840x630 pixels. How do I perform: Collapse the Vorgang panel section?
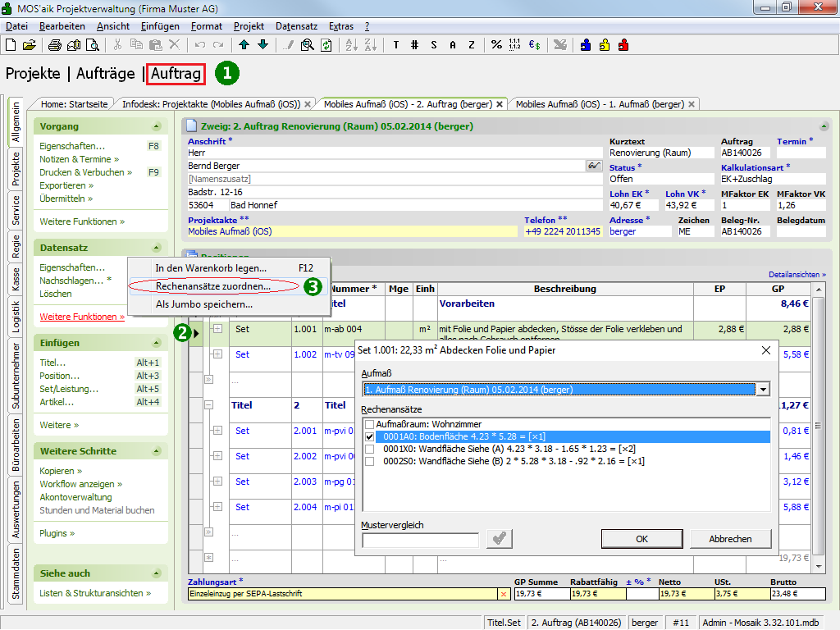(x=156, y=127)
